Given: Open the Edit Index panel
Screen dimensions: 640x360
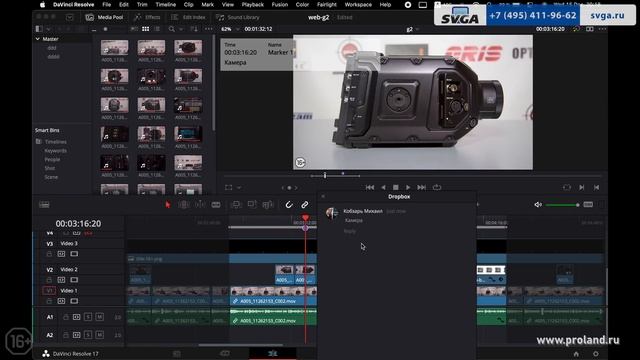Looking at the screenshot, I should tap(189, 17).
